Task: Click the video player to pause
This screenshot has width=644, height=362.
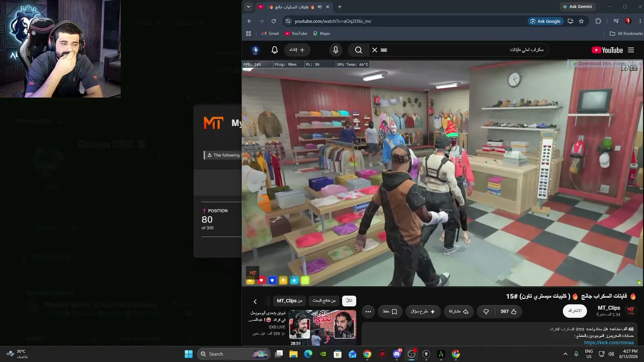Action: pos(442,173)
